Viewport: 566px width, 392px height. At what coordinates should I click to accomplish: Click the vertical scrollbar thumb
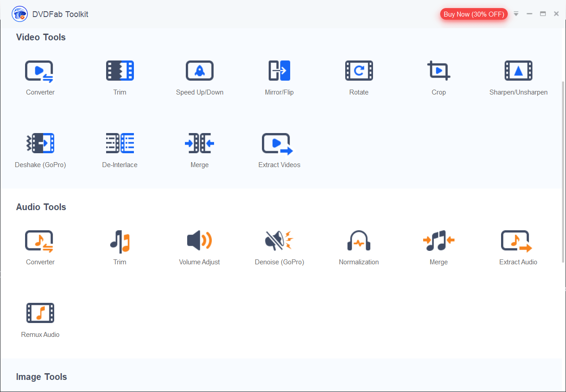(x=563, y=172)
